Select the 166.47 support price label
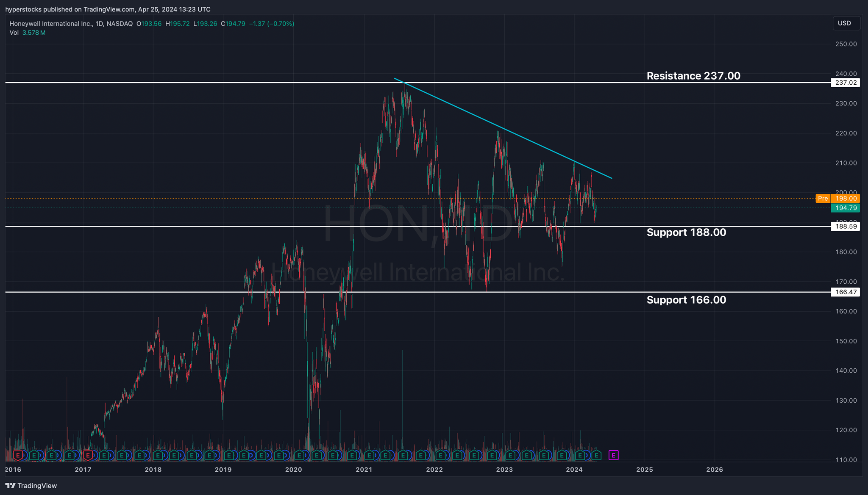This screenshot has width=868, height=495. coord(846,292)
